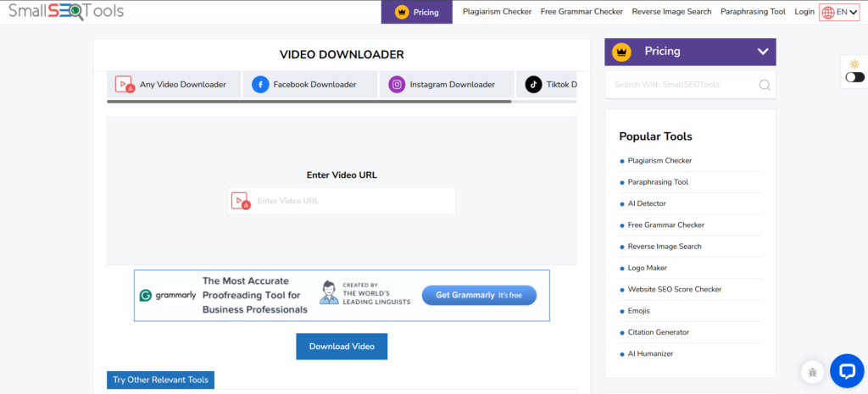Switch to Tiktok Downloader tab
868x394 pixels.
click(547, 85)
